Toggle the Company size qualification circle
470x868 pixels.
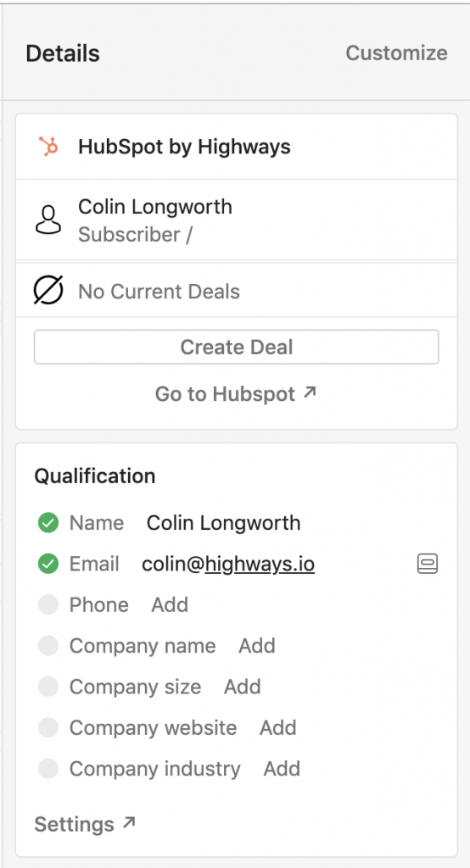[48, 687]
